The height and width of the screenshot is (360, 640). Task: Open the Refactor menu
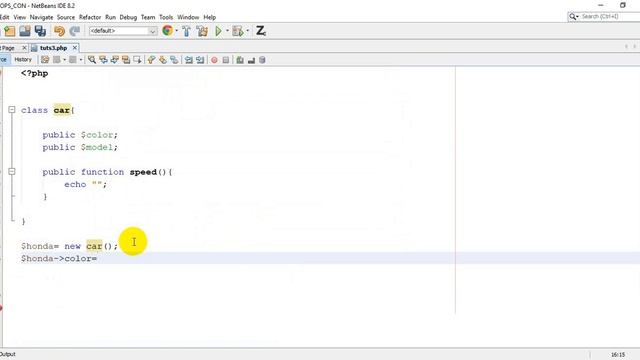pos(90,17)
